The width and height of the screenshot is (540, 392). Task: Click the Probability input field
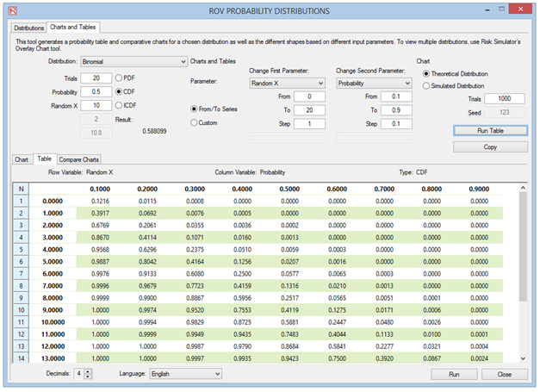coord(96,91)
